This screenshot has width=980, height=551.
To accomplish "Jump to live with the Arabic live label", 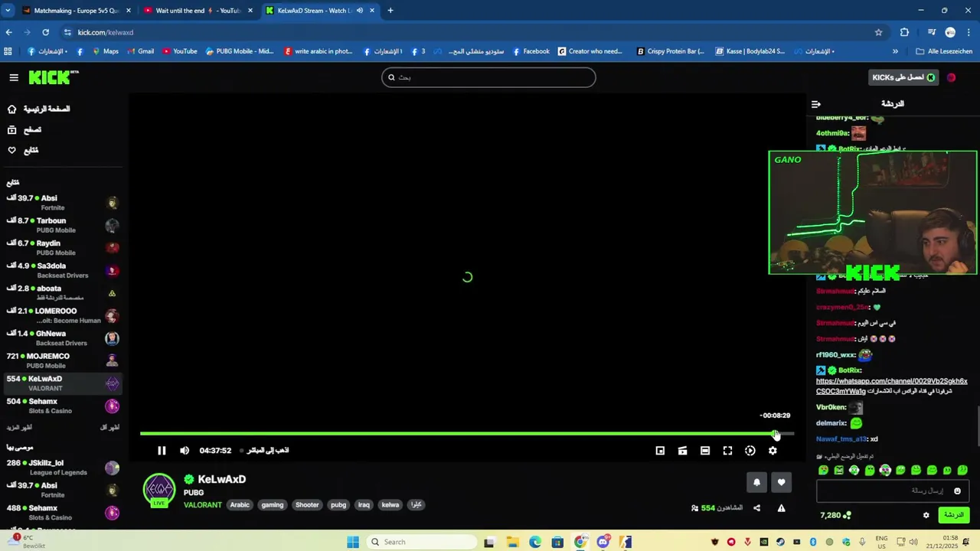I will point(264,451).
